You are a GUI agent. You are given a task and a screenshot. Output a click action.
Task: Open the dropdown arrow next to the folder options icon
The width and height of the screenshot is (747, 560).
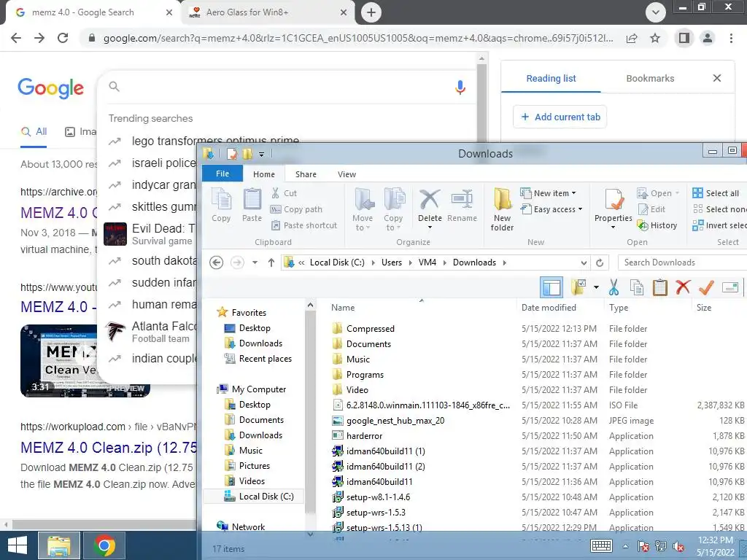click(x=596, y=287)
